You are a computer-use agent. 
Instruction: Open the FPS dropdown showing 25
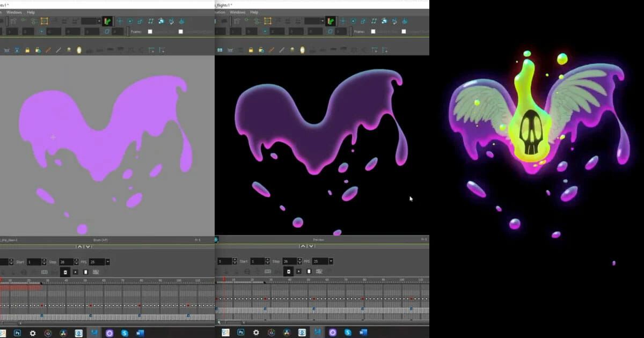pyautogui.click(x=107, y=262)
